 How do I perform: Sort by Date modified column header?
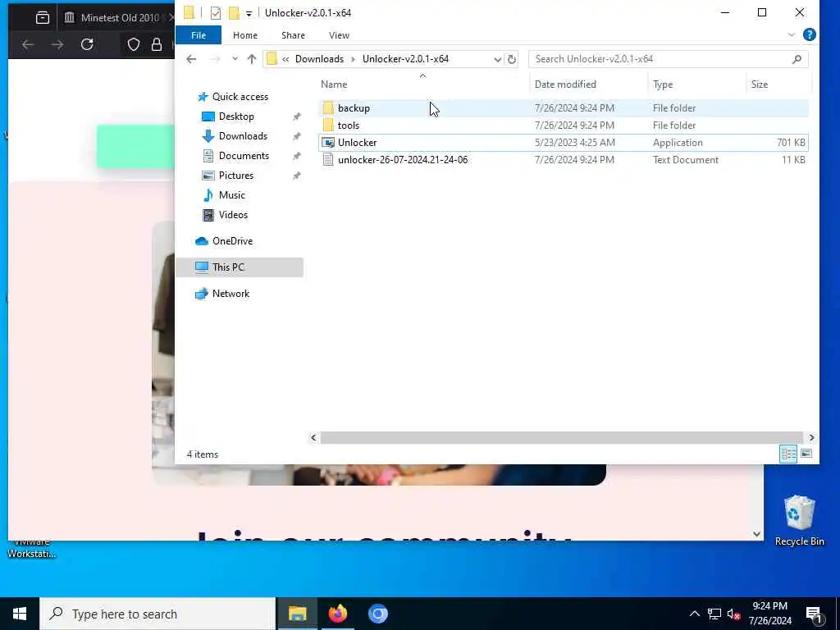click(565, 84)
